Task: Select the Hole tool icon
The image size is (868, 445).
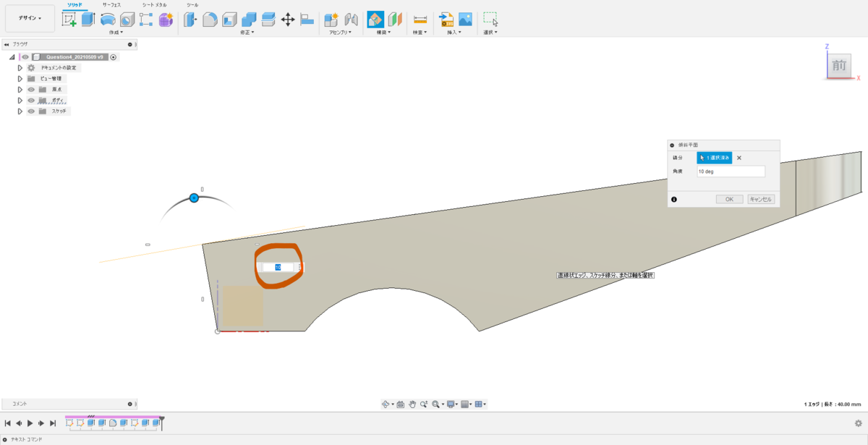Action: pos(127,20)
